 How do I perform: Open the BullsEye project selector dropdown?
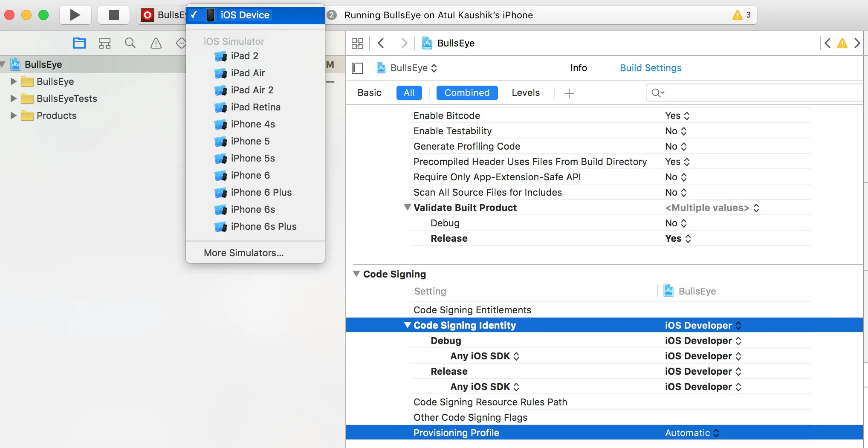click(407, 68)
